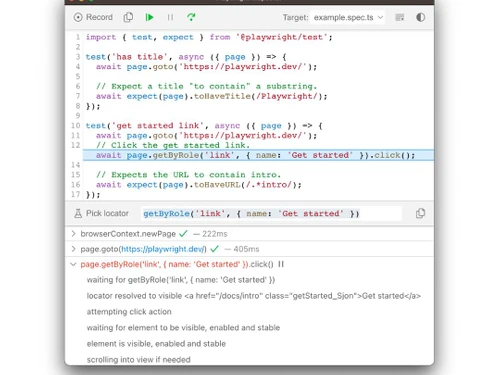Expand the browserContext.newPage log entry
The height and width of the screenshot is (375, 500).
click(x=73, y=234)
